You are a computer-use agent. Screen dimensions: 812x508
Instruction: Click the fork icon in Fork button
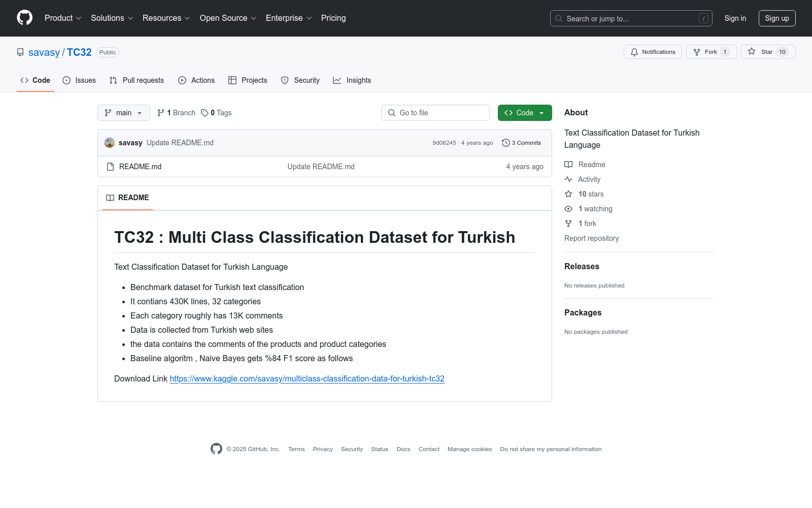(x=697, y=52)
